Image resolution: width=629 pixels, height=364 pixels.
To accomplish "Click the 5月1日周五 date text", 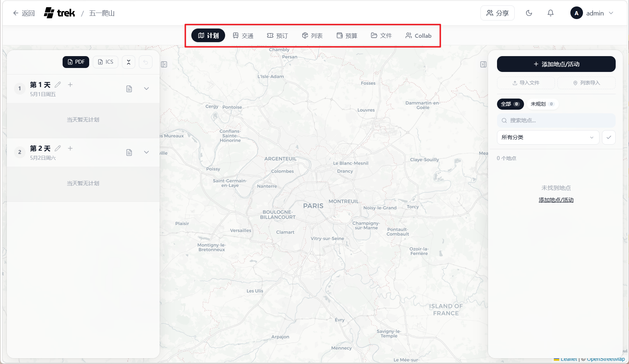I will pyautogui.click(x=43, y=94).
